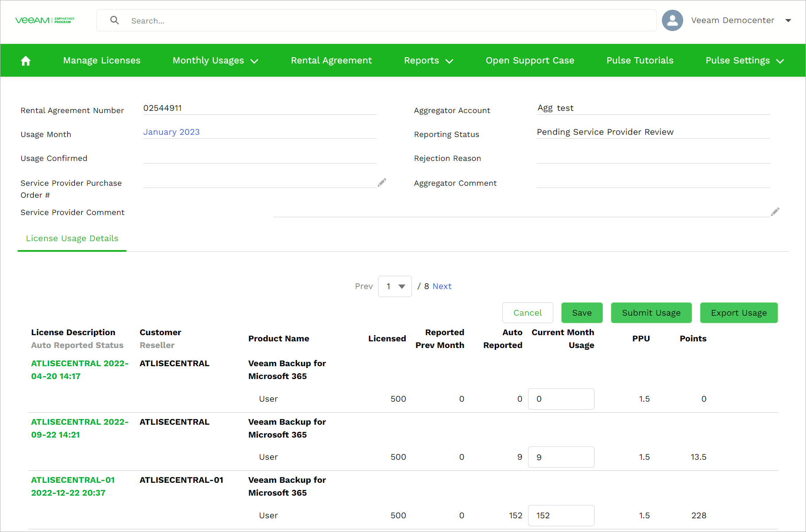Open Rental Agreement menu item

tap(331, 61)
